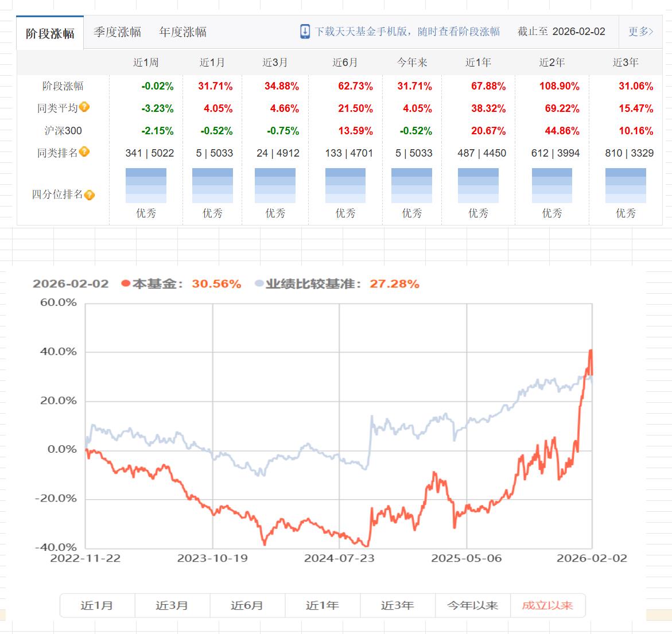Image resolution: width=672 pixels, height=634 pixels.
Task: Click the 近1周 quartile ranking bar
Action: (x=146, y=185)
